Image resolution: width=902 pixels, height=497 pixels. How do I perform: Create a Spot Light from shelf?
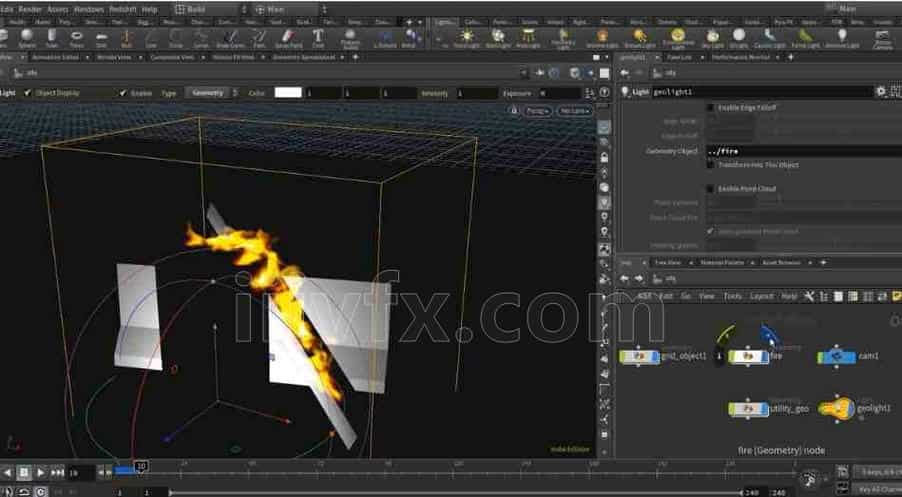click(498, 37)
